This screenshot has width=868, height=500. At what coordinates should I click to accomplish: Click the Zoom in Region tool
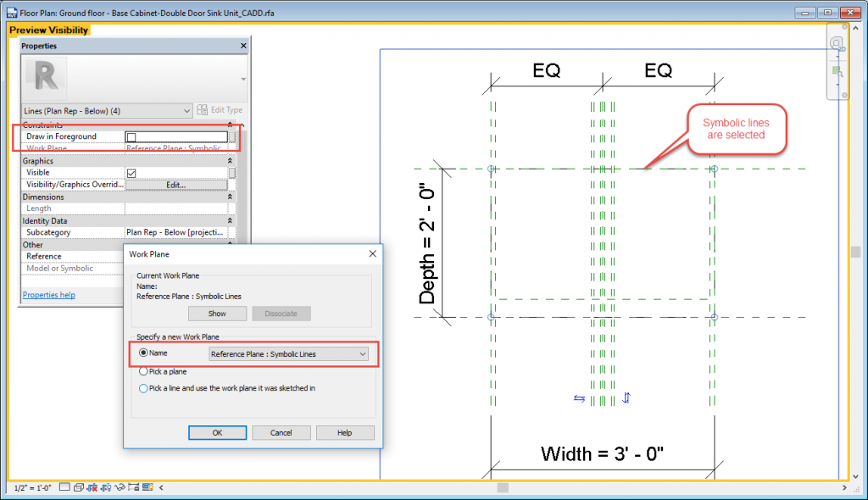tap(837, 71)
